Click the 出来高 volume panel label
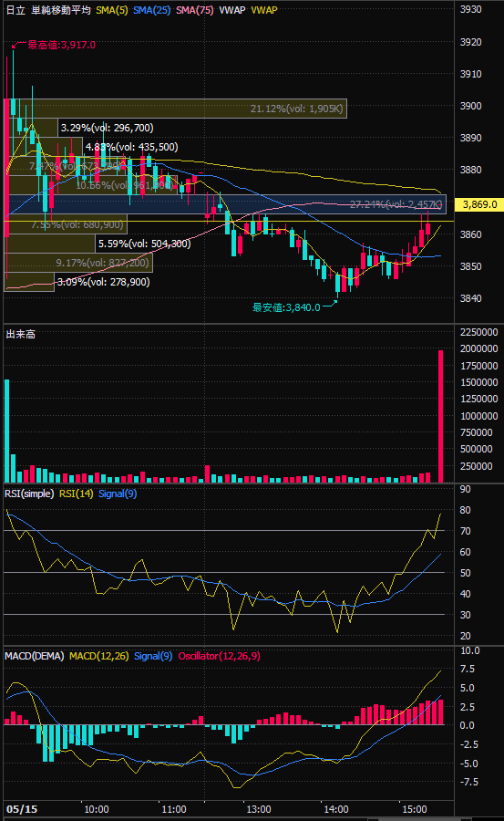The height and width of the screenshot is (821, 504). coord(20,334)
